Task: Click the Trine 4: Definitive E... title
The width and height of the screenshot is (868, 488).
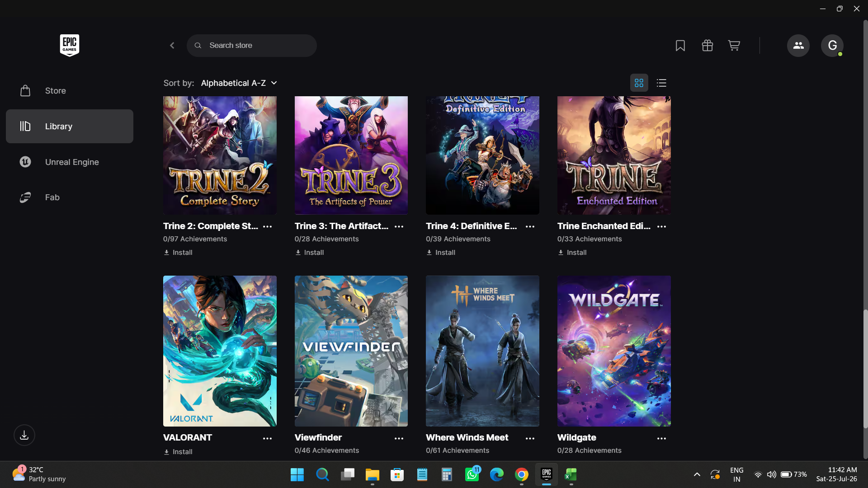Action: pos(472,226)
